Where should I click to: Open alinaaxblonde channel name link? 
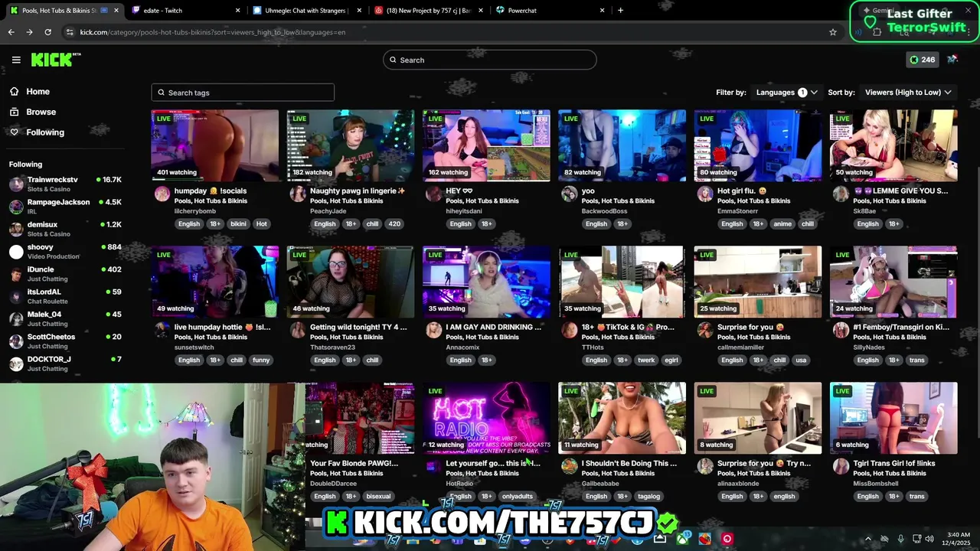click(738, 484)
